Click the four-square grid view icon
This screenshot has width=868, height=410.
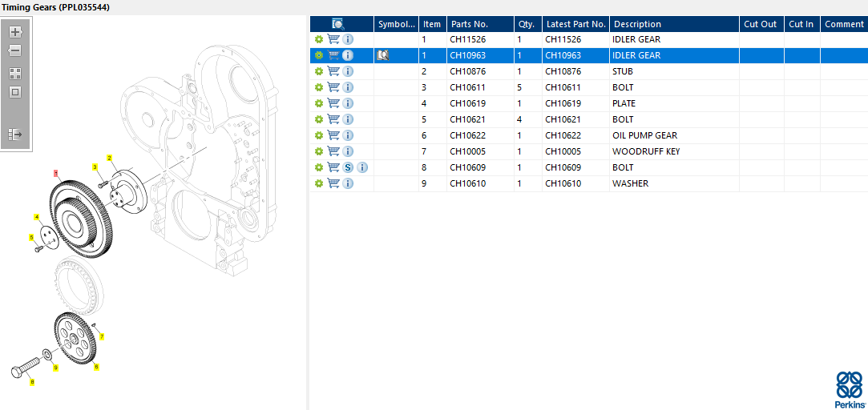tap(15, 73)
